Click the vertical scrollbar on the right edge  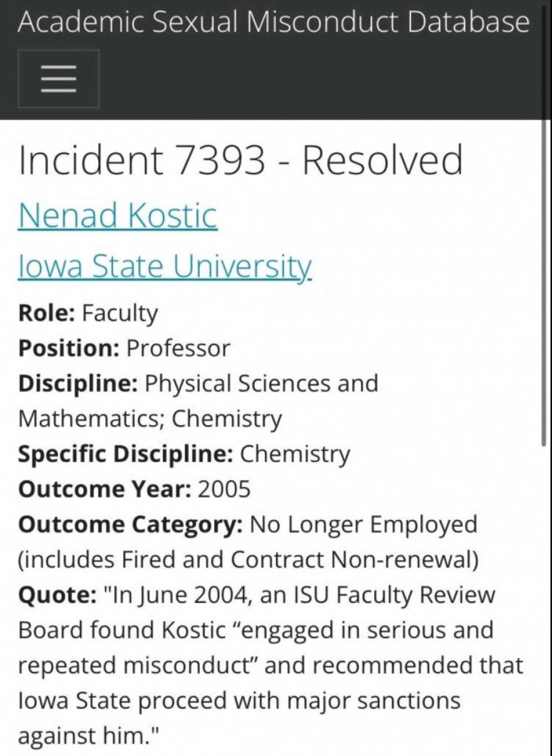click(543, 282)
